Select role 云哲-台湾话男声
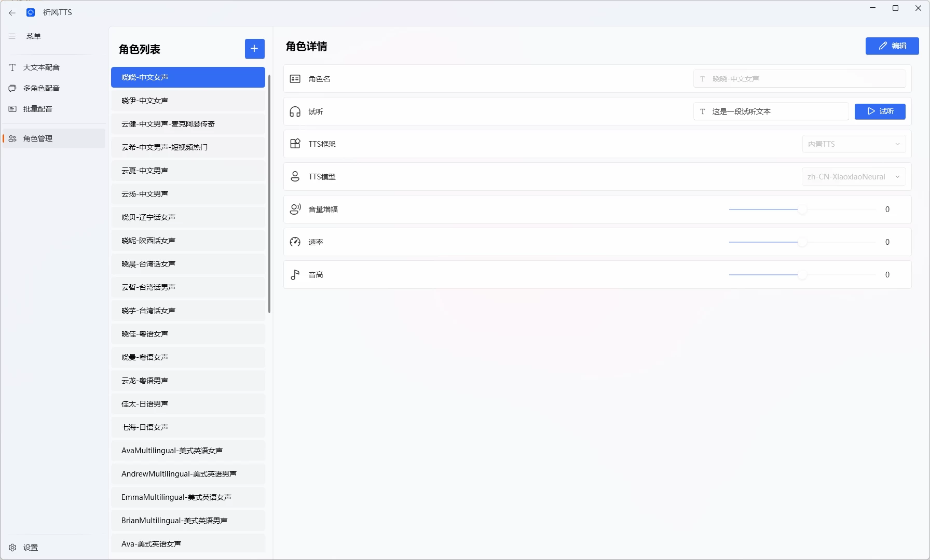This screenshot has width=930, height=560. (188, 287)
